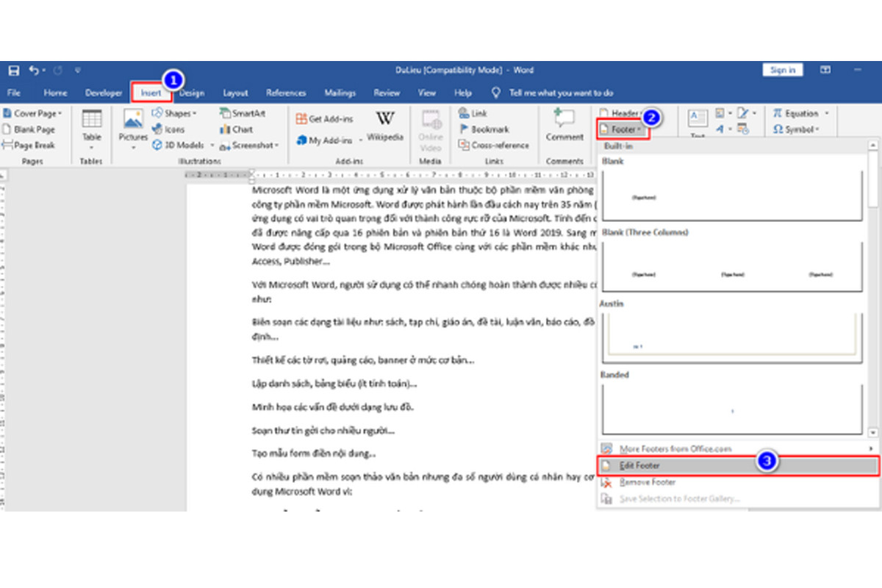882x588 pixels.
Task: Insert a Chart
Action: 236,129
